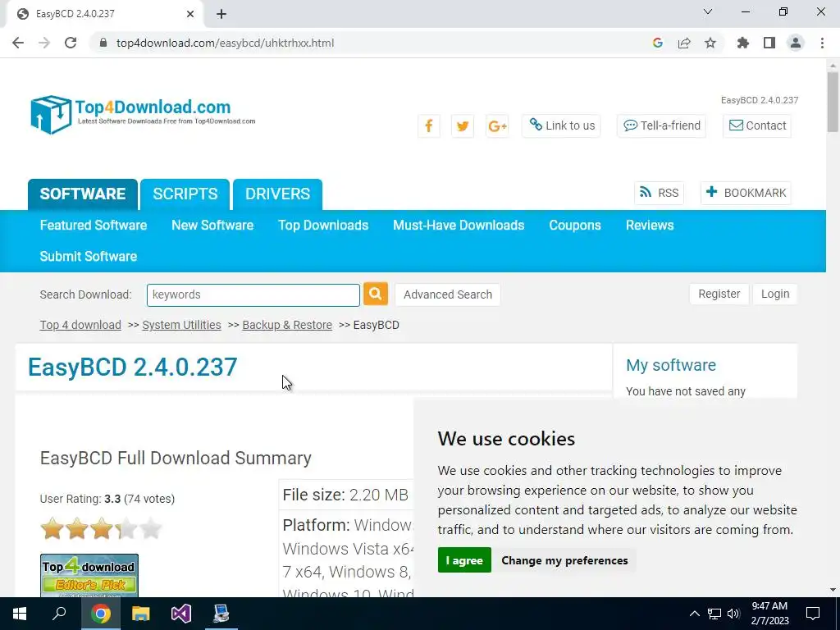Screen dimensions: 840x630
Task: Click the star rating row
Action: 101,529
